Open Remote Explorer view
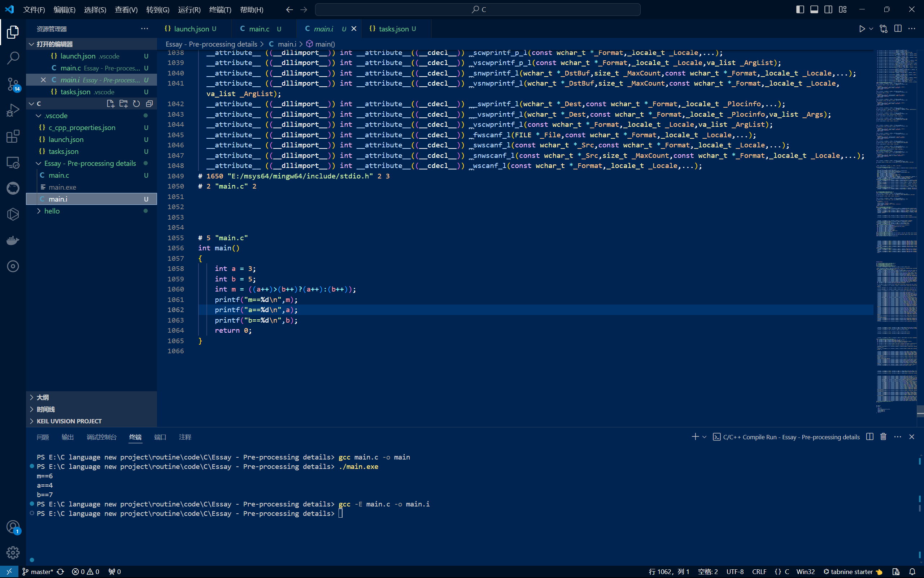This screenshot has width=924, height=578. (x=13, y=163)
